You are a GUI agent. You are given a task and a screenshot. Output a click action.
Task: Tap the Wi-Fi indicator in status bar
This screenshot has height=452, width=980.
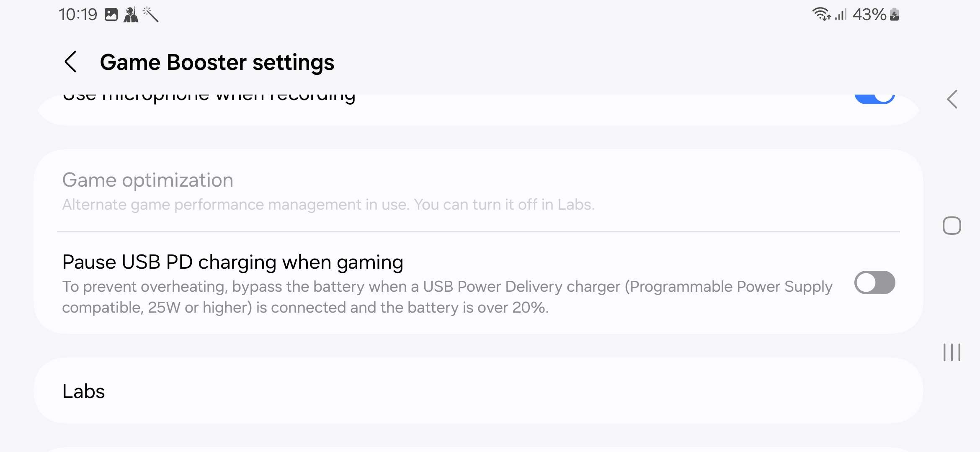pyautogui.click(x=821, y=15)
